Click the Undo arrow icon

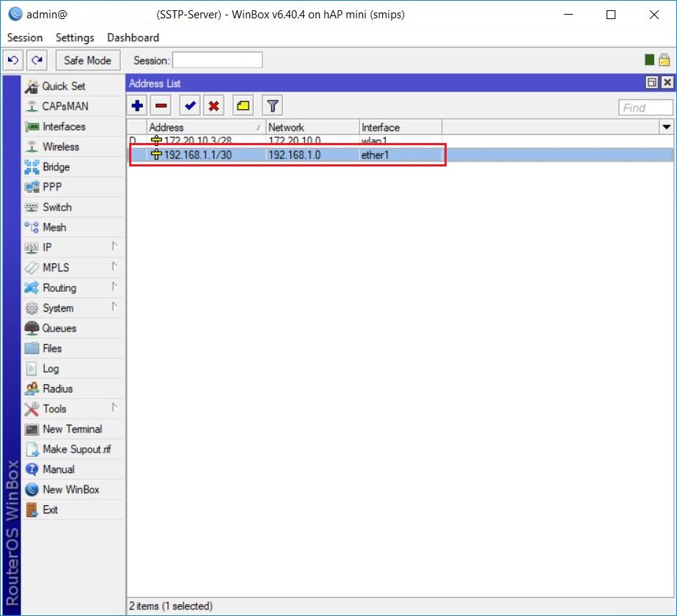click(13, 60)
